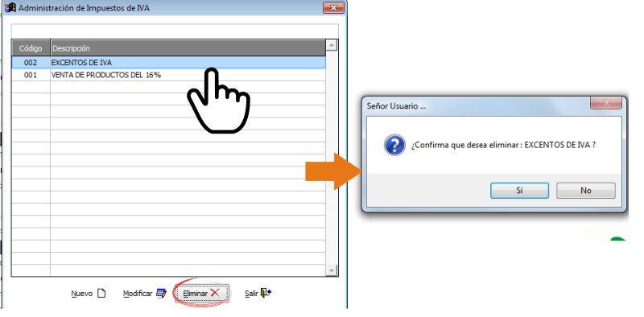
Task: Click the Código column header
Action: tap(31, 48)
